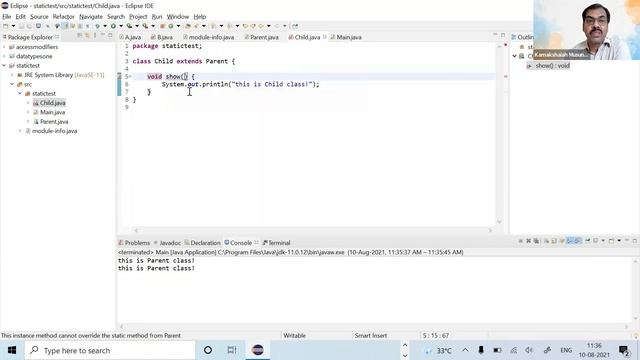
Task: Minimize the Console view panel
Action: 627,241
